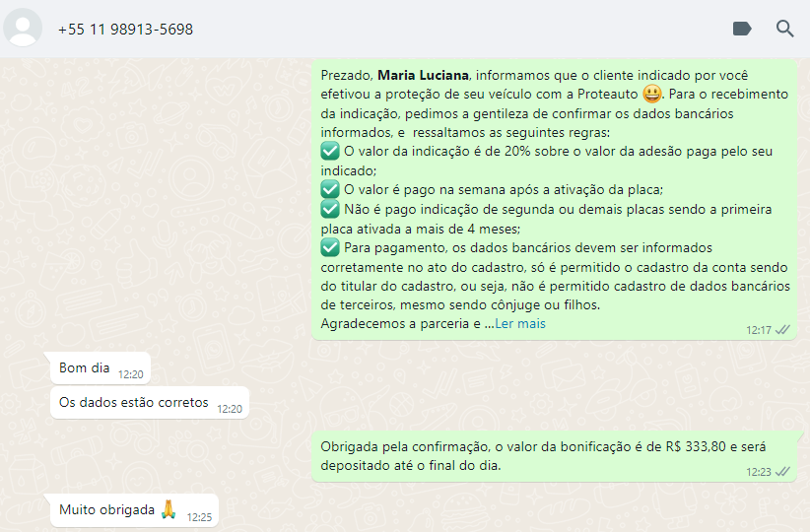The image size is (810, 532).
Task: Click the check emoji before 'Não é pago indicação'
Action: pos(329,209)
